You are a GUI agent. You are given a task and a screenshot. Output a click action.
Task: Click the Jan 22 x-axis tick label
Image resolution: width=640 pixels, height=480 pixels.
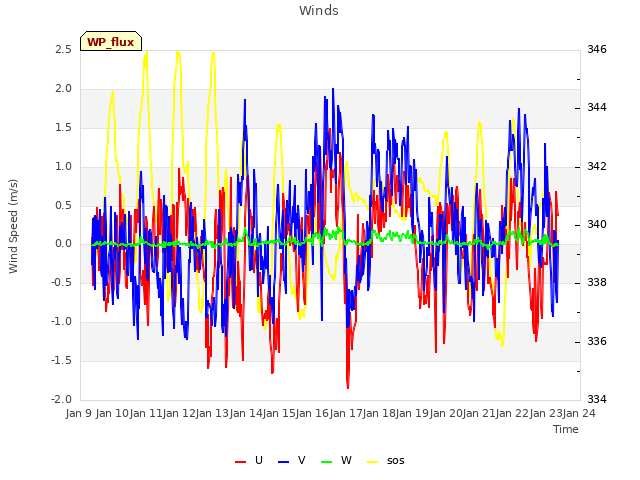tap(513, 413)
